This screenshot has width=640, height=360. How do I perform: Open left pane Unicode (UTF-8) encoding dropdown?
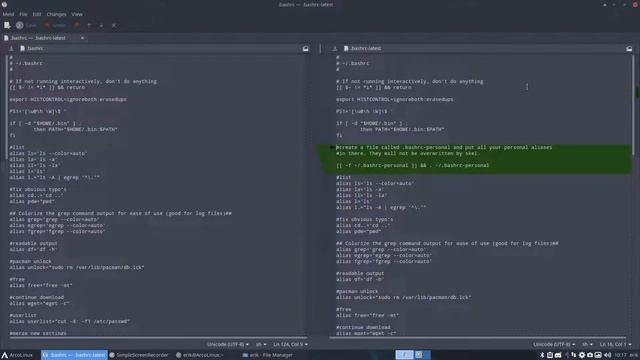click(227, 344)
